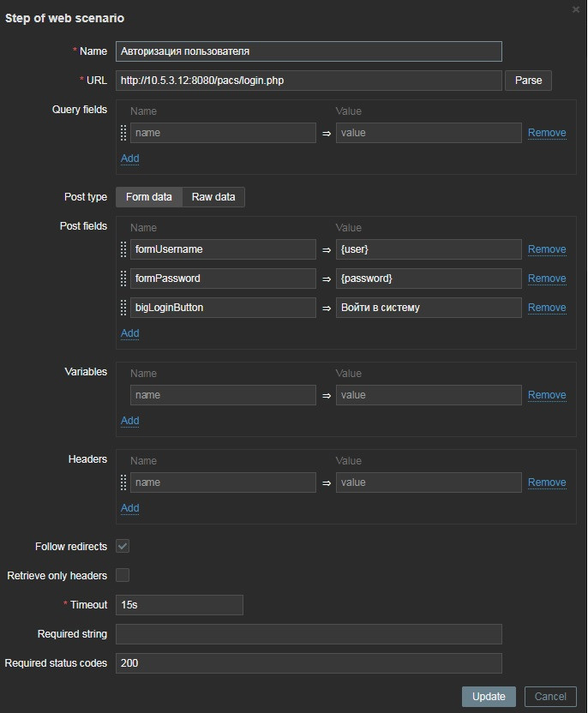
Task: Remove the empty query field row
Action: tap(546, 133)
